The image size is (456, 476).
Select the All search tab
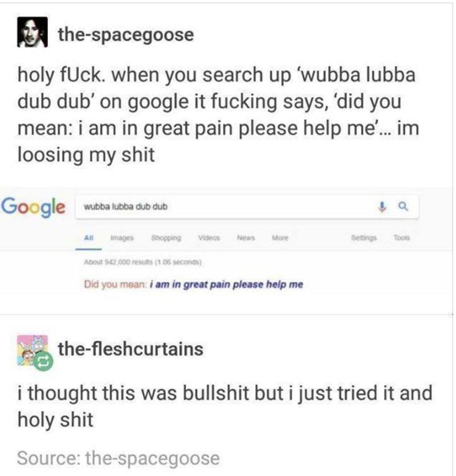88,238
